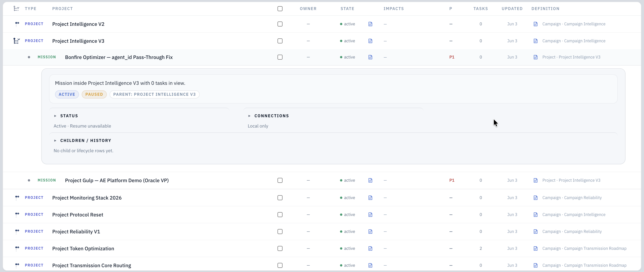The height and width of the screenshot is (272, 644).
Task: Open state document icon for Project Gulp mission
Action: [x=370, y=180]
